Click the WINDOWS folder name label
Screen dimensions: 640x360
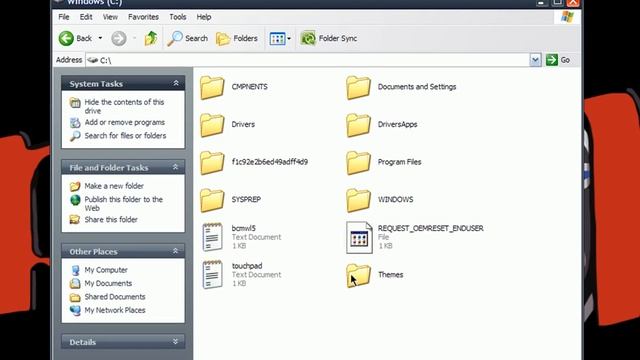coord(395,200)
